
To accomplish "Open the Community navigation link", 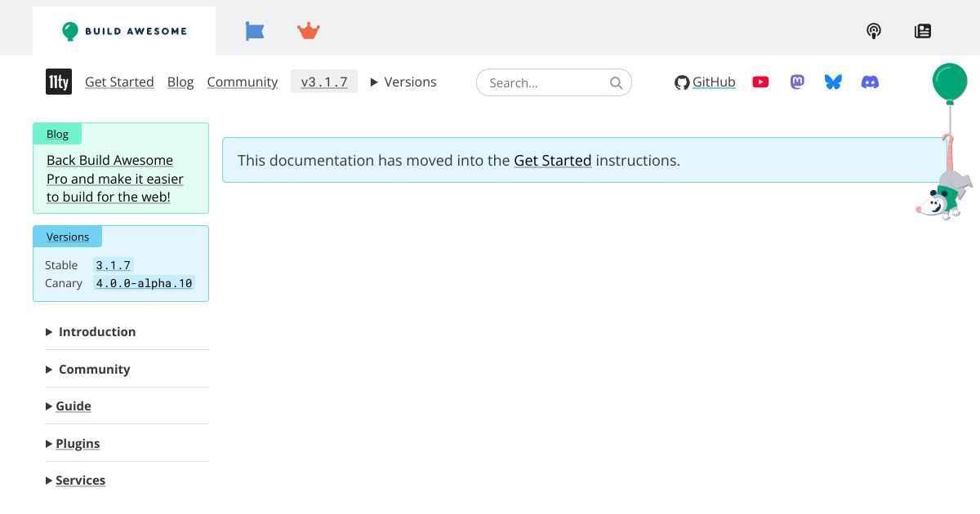I will [x=243, y=82].
